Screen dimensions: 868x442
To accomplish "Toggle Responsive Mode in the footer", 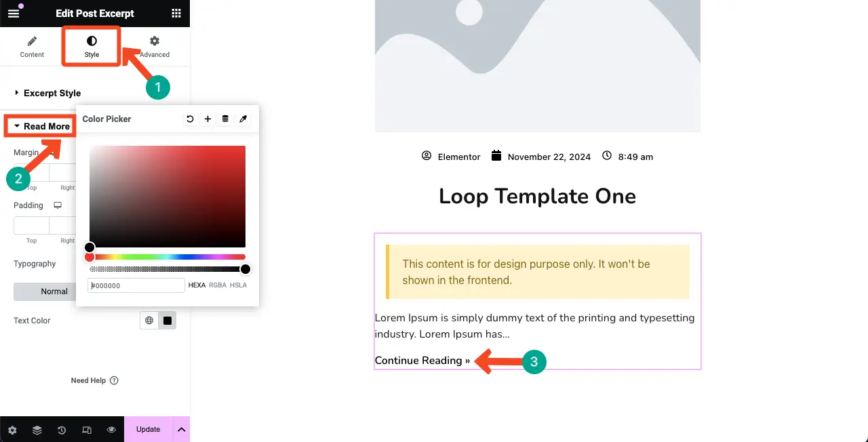I will point(87,430).
